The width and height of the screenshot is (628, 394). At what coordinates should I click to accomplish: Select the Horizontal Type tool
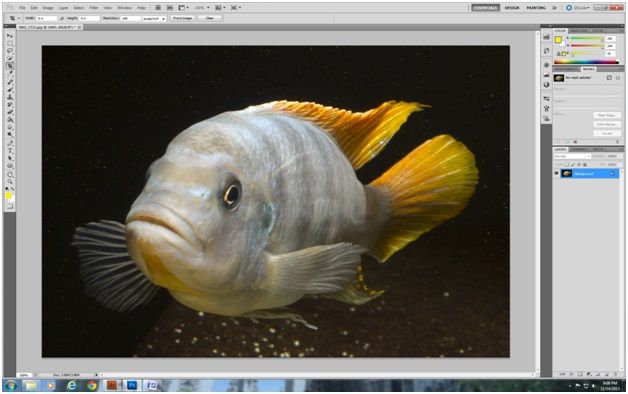tap(10, 151)
